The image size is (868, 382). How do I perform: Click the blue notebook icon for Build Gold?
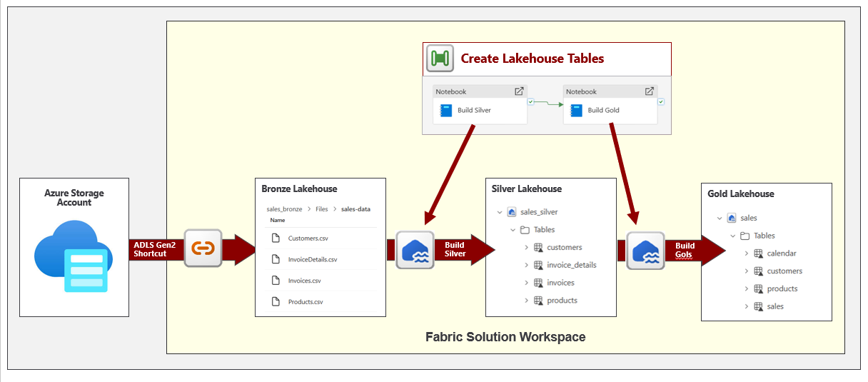click(576, 110)
